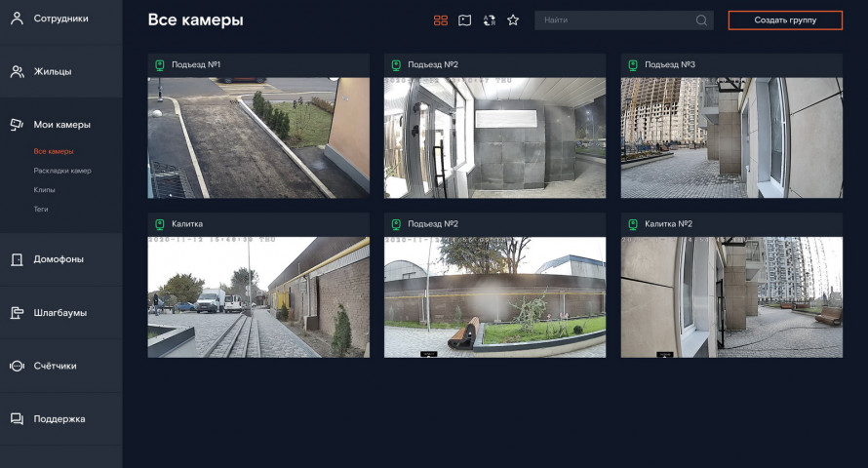Open the Клипы submenu item
868x468 pixels.
click(x=44, y=190)
